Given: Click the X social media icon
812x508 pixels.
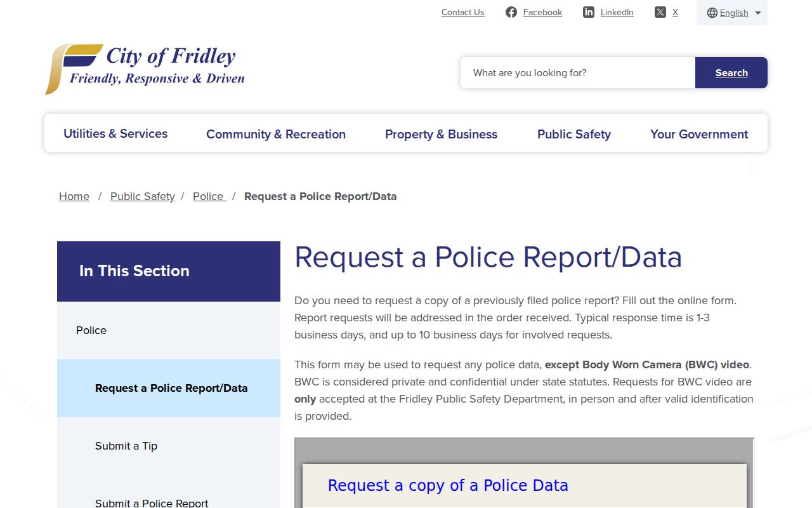Looking at the screenshot, I should [x=660, y=12].
